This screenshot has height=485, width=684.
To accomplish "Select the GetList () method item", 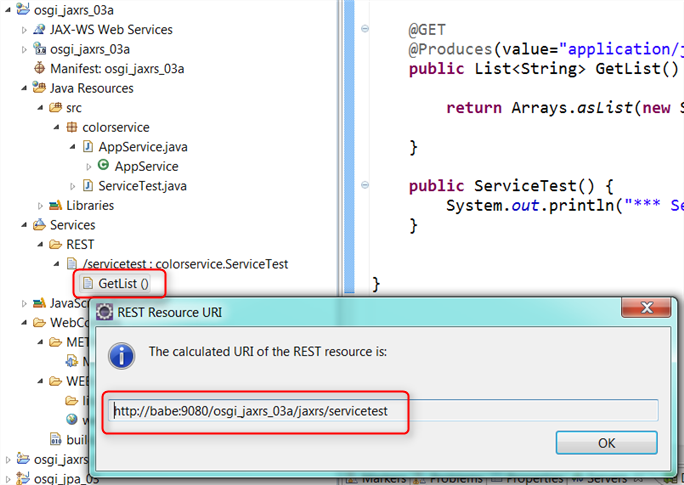I will (x=122, y=284).
